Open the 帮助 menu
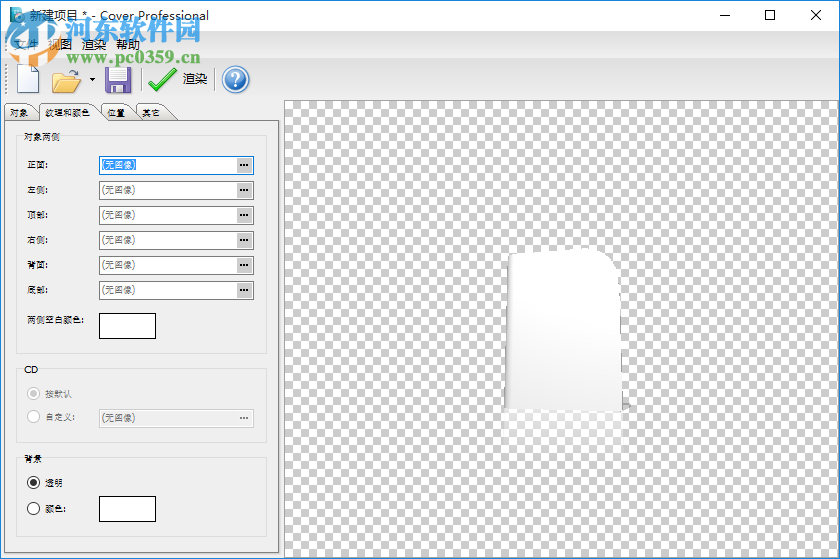840x559 pixels. 128,44
